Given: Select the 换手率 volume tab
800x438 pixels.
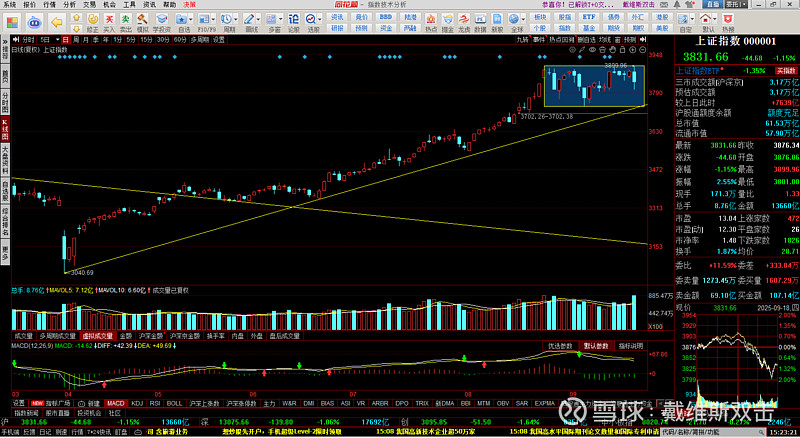Looking at the screenshot, I should point(216,336).
